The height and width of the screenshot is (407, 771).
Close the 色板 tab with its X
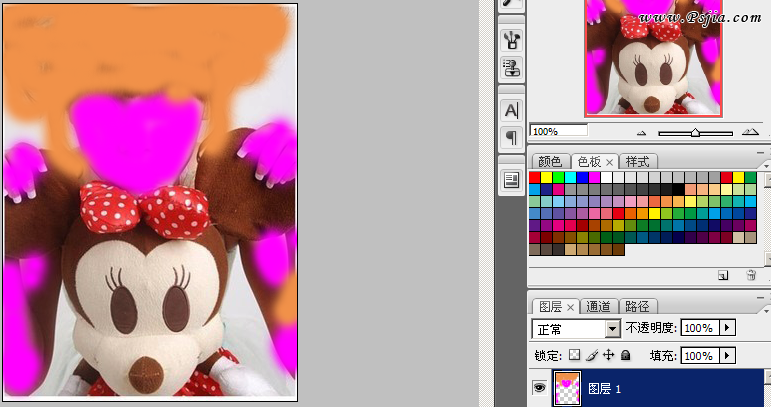[609, 162]
